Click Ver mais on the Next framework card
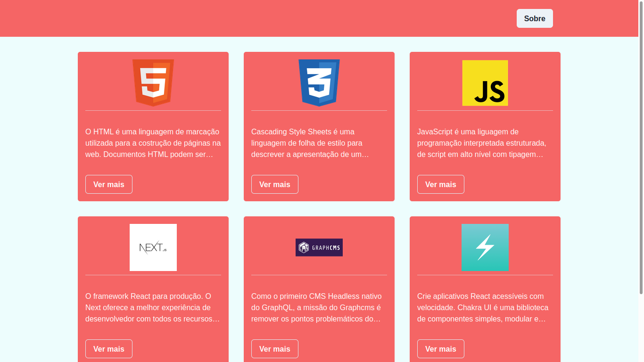The width and height of the screenshot is (644, 362). point(109,349)
